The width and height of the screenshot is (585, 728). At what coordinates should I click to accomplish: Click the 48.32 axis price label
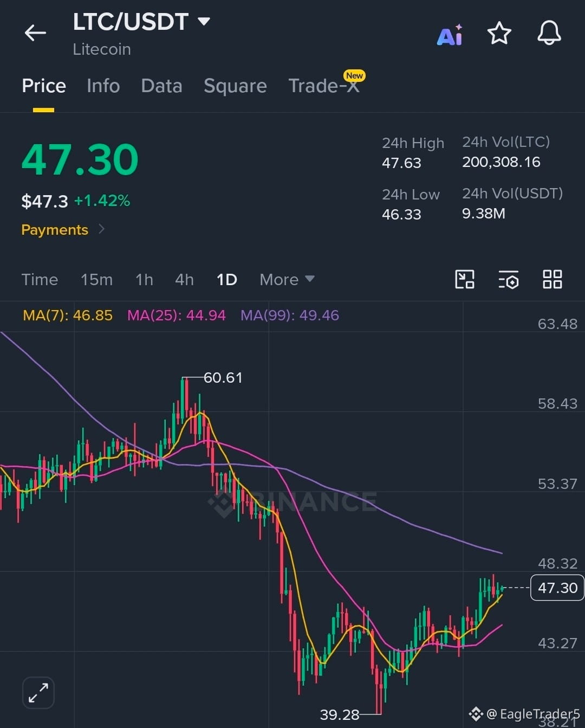(557, 564)
